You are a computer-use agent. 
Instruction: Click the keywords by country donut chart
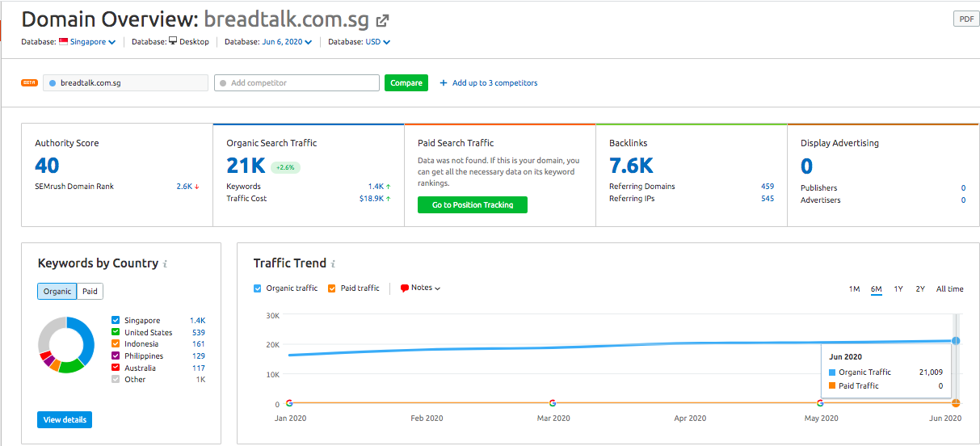tap(67, 345)
